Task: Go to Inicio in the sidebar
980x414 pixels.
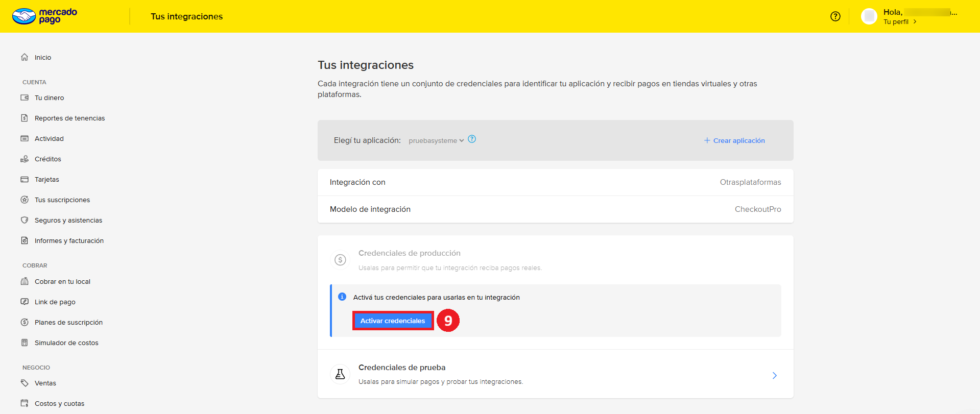Action: click(43, 57)
